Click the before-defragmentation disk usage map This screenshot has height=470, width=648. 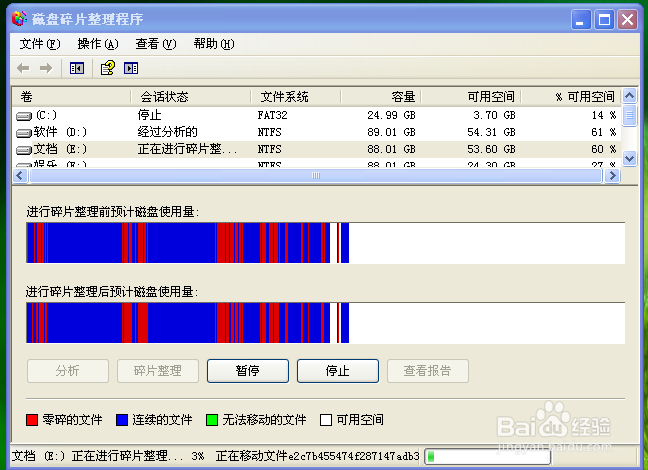(326, 243)
